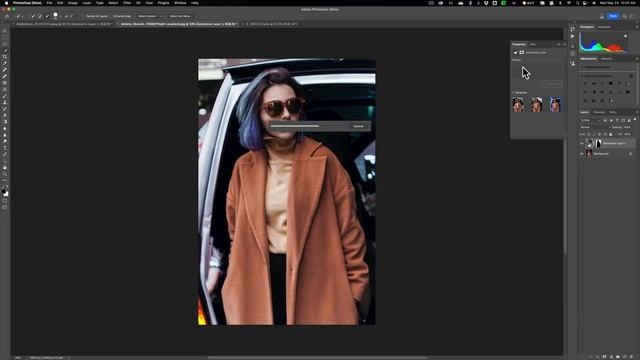
Task: Open the Select Subject dropdown arrow
Action: coord(161,16)
